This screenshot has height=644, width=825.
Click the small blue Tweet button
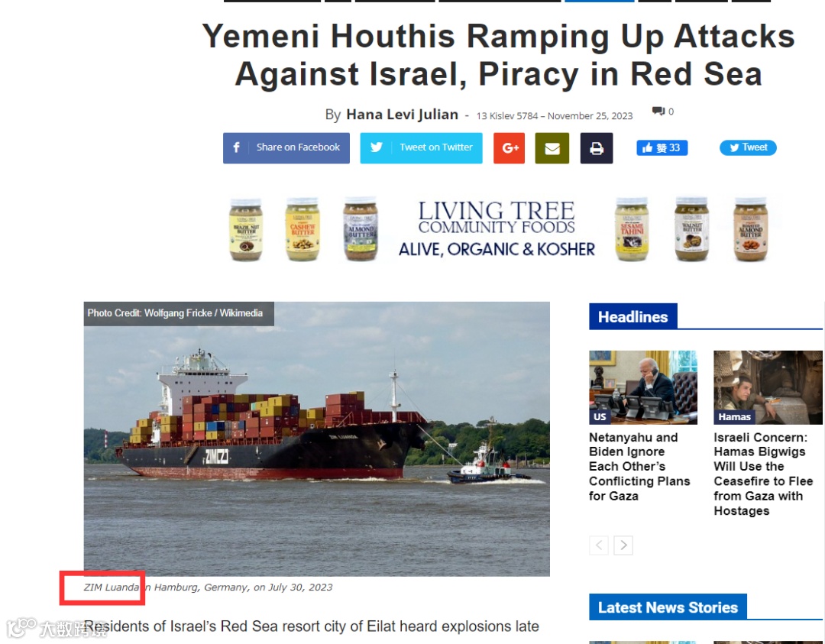click(748, 148)
